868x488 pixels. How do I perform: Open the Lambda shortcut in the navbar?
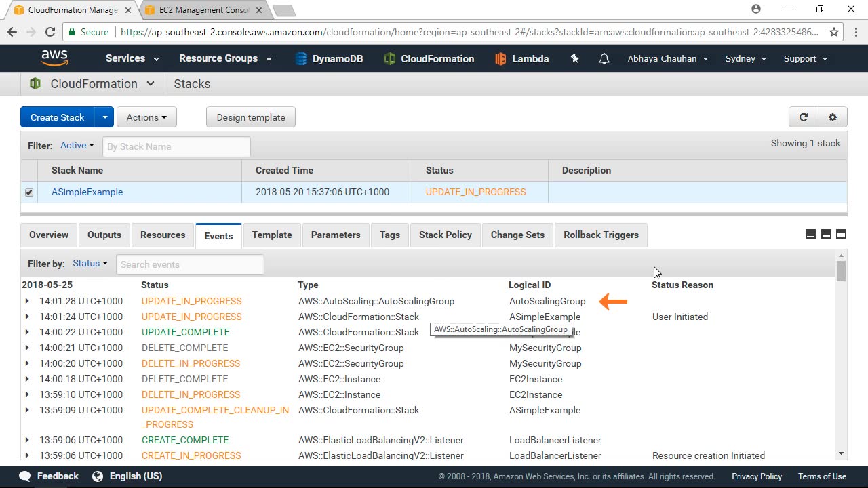pyautogui.click(x=522, y=59)
